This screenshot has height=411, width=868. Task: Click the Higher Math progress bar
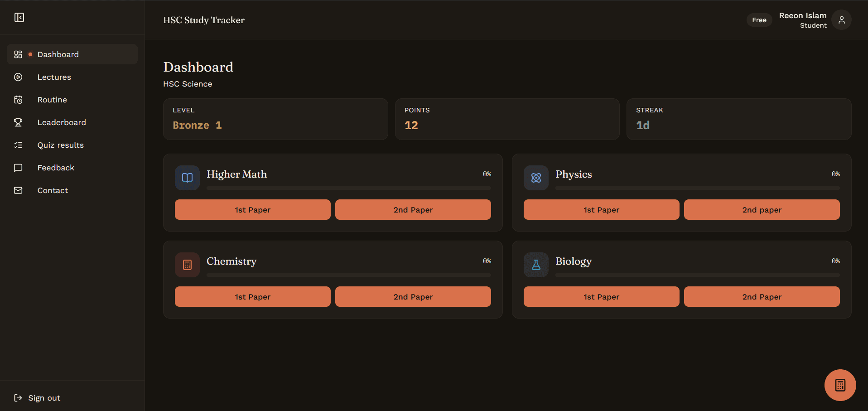click(x=349, y=188)
